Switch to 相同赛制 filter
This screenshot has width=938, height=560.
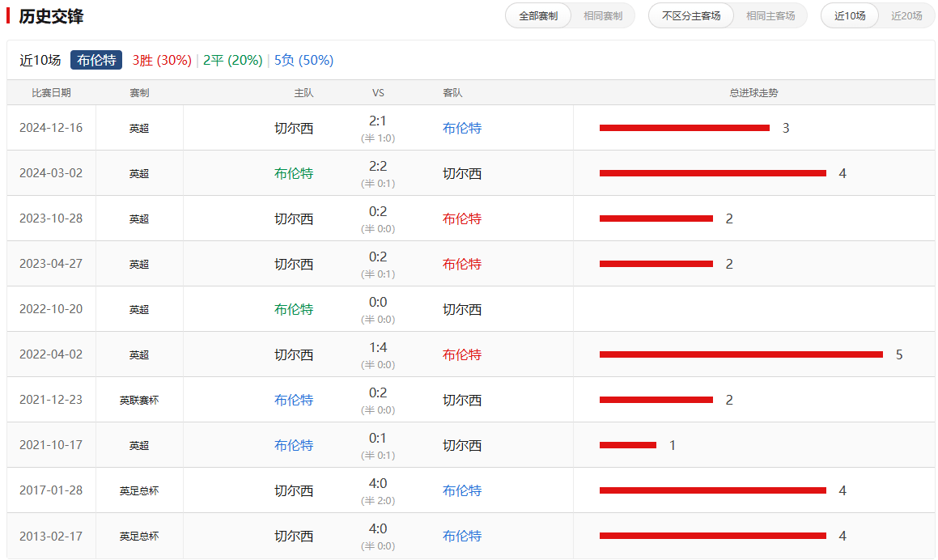coord(603,16)
